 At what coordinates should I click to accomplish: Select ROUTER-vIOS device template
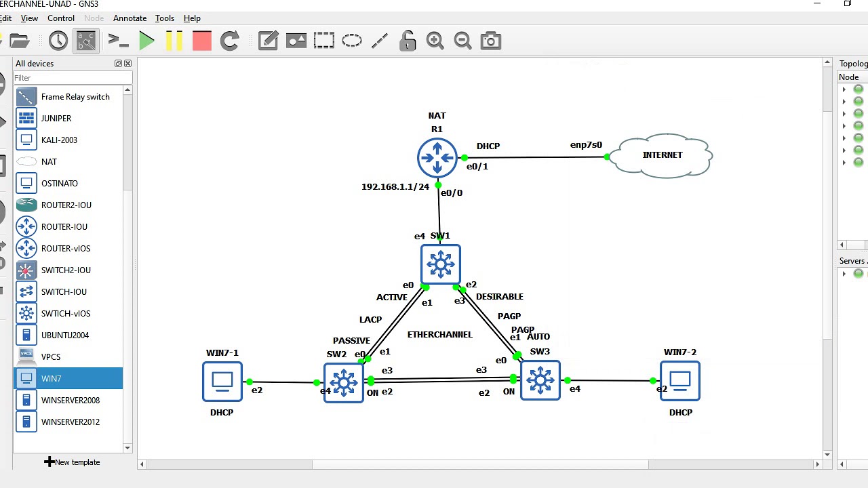tap(68, 249)
